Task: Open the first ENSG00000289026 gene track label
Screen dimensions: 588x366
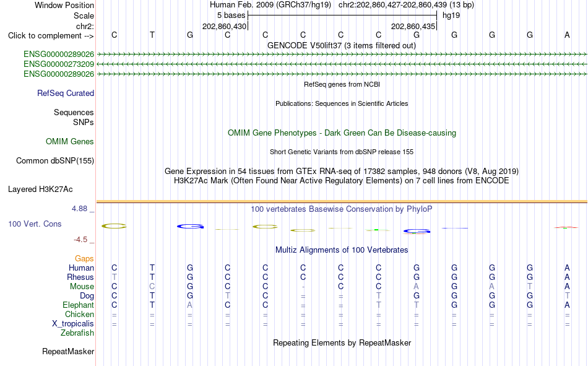Action: (59, 54)
